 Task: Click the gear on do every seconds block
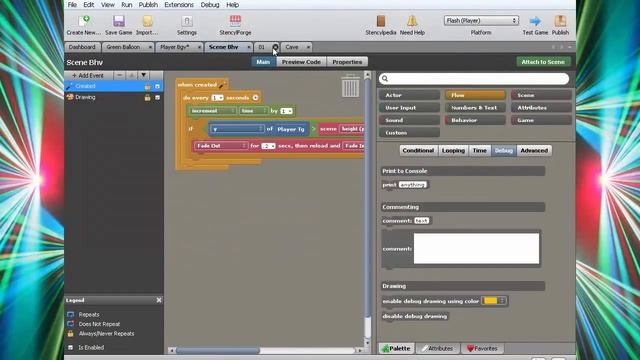click(256, 98)
